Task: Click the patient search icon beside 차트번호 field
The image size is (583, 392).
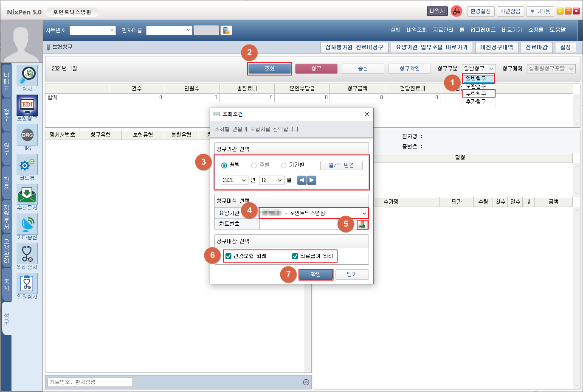Action: click(362, 224)
